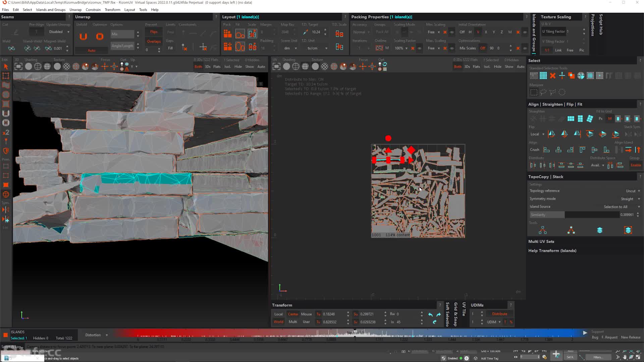Select the arrow edit tool in left toolbar
The width and height of the screenshot is (644, 362).
[x=6, y=66]
